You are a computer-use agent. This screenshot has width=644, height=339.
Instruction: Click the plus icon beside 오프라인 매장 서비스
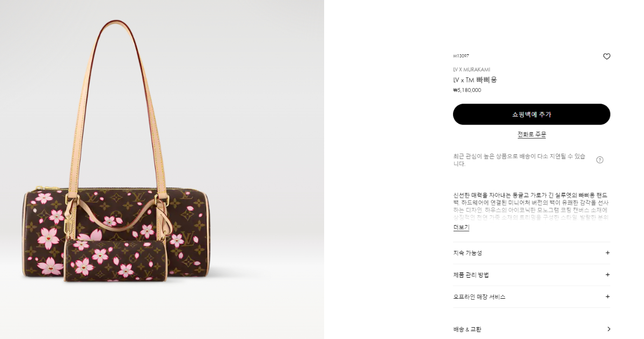pos(608,297)
